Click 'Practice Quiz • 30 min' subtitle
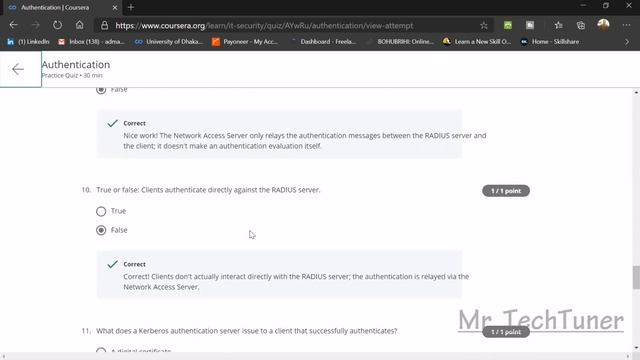The height and width of the screenshot is (360, 640). [x=72, y=76]
